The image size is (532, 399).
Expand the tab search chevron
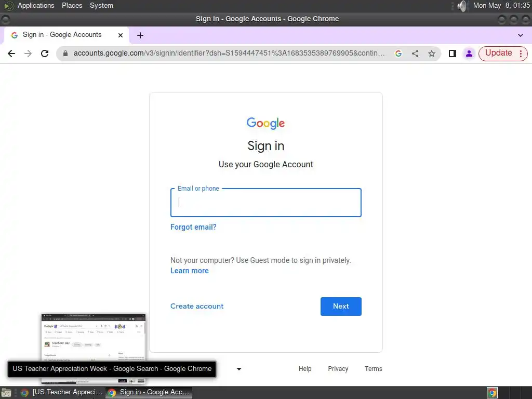point(521,35)
